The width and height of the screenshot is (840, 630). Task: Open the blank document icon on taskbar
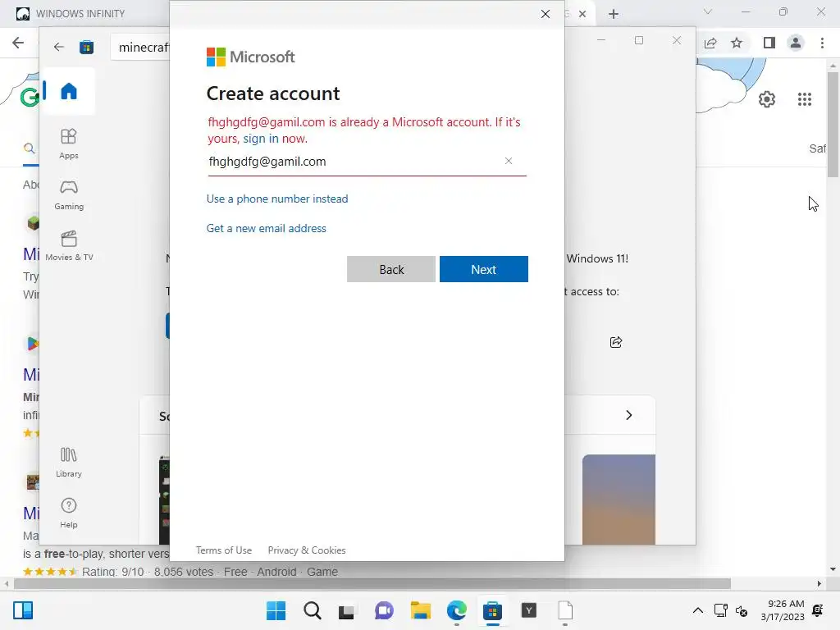pyautogui.click(x=565, y=610)
